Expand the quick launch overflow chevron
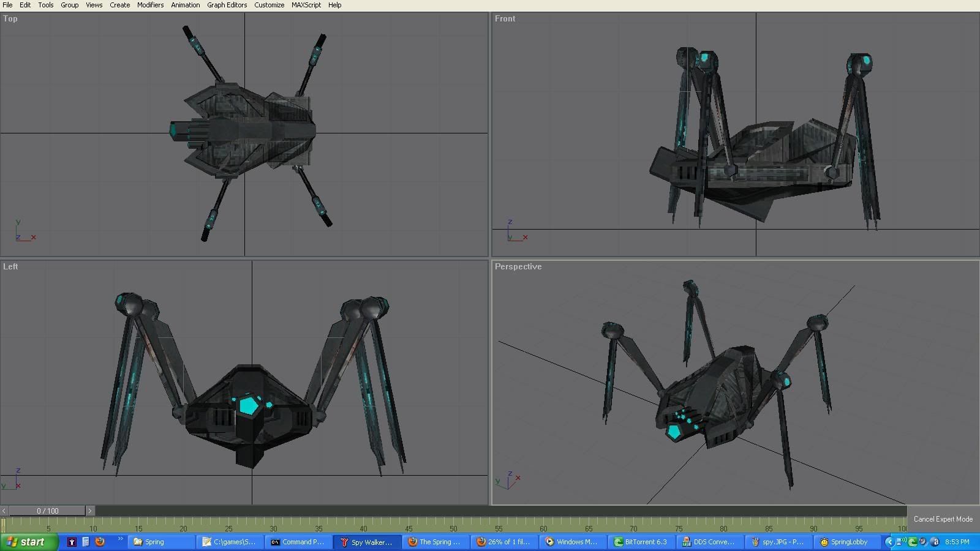Screen dimensions: 980x551 pos(120,539)
